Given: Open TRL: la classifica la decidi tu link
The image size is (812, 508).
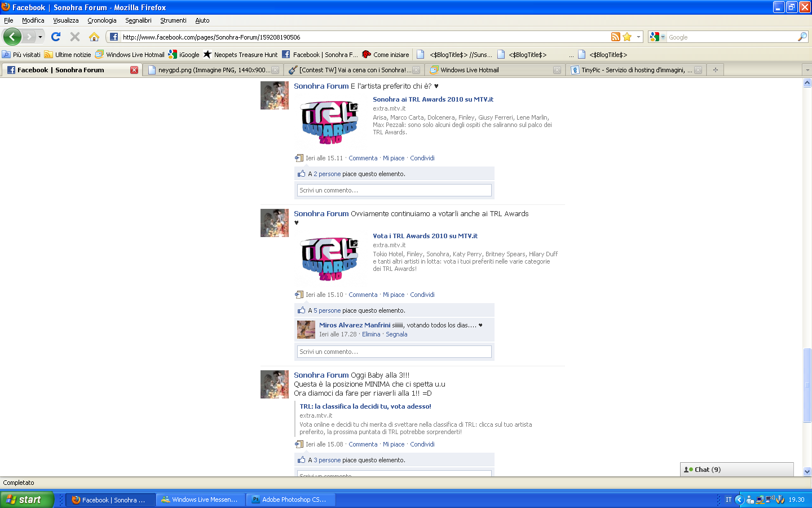Looking at the screenshot, I should tap(365, 406).
